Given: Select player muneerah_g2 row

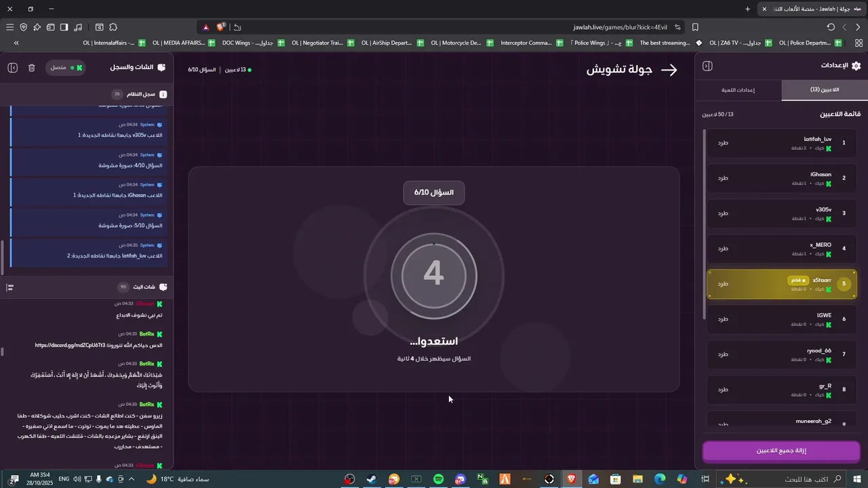Looking at the screenshot, I should 782,420.
